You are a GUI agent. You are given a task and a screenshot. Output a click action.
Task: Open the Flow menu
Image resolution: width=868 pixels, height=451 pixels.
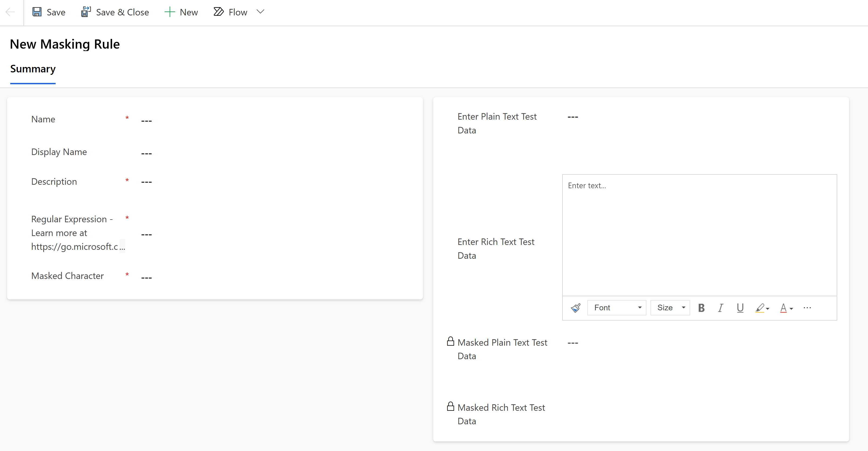tap(230, 12)
